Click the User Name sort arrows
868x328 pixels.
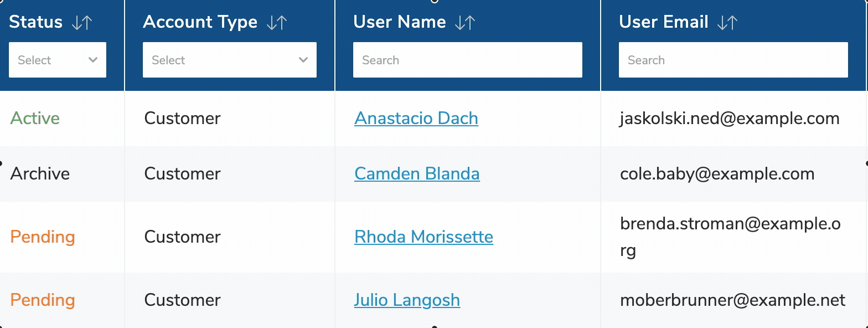click(465, 22)
